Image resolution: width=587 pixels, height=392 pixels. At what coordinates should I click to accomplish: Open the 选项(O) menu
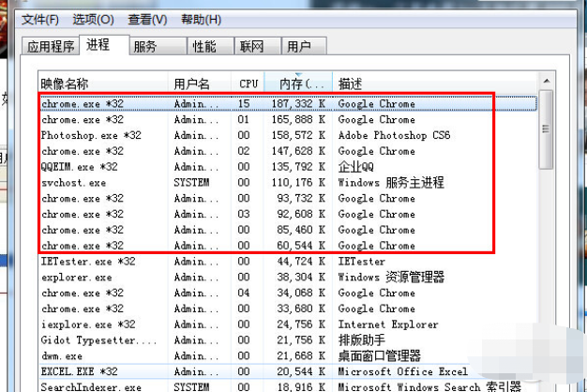[93, 19]
